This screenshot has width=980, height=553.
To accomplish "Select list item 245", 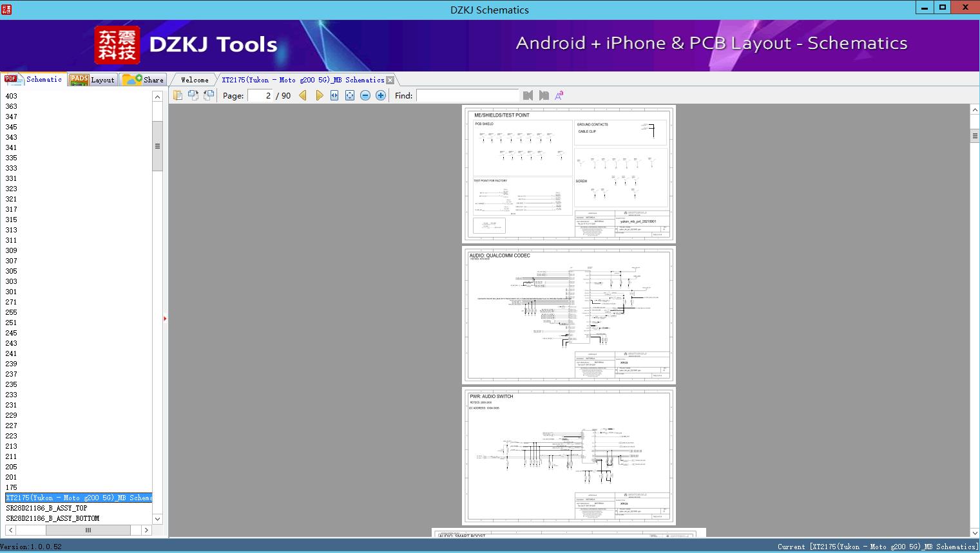I will [x=12, y=333].
